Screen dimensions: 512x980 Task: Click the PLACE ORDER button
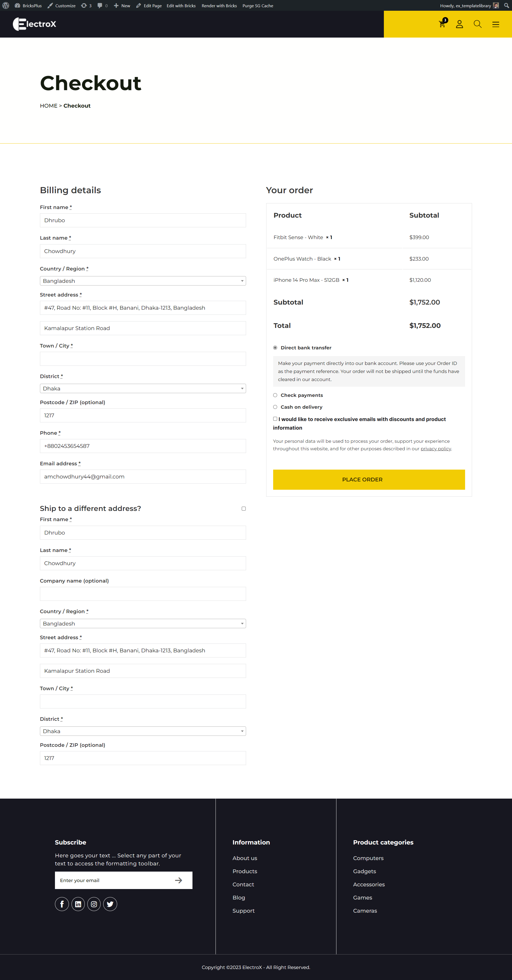coord(369,479)
